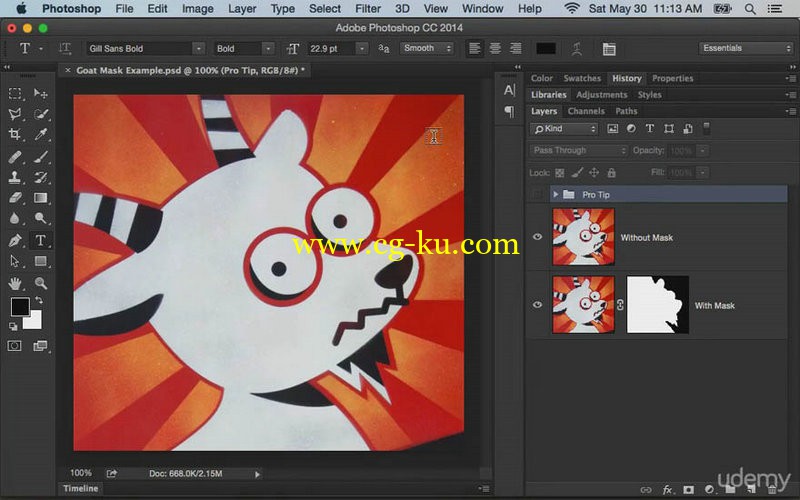Switch to the Swatches tab

(x=582, y=79)
